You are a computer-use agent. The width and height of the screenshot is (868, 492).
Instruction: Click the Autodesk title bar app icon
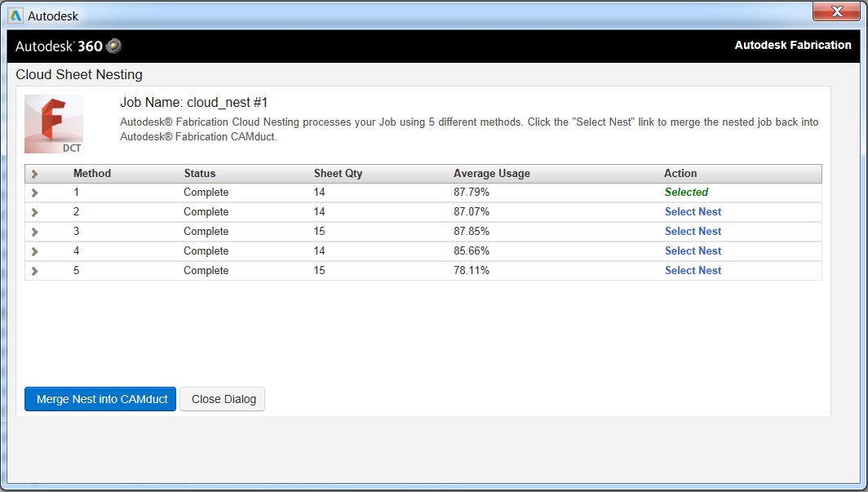pyautogui.click(x=15, y=16)
